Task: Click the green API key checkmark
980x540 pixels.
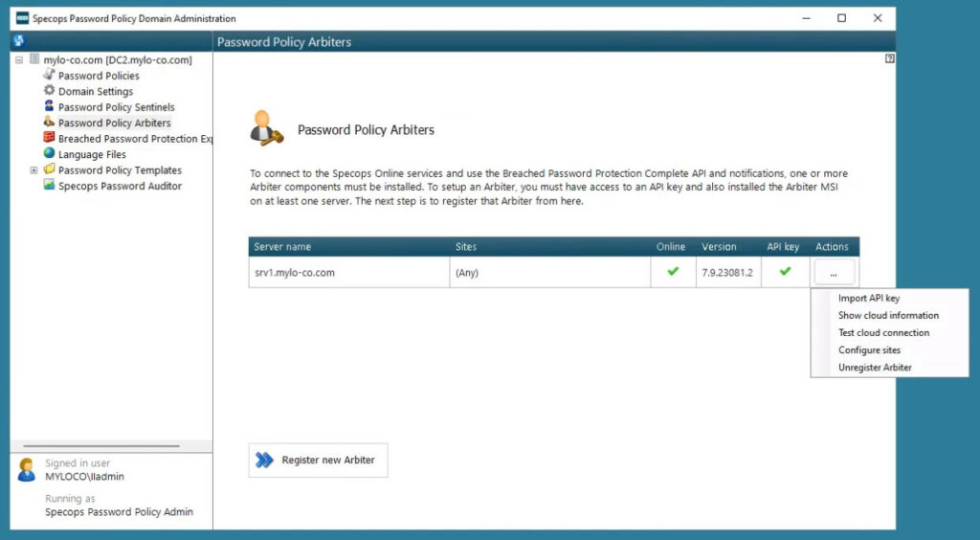Action: [785, 271]
